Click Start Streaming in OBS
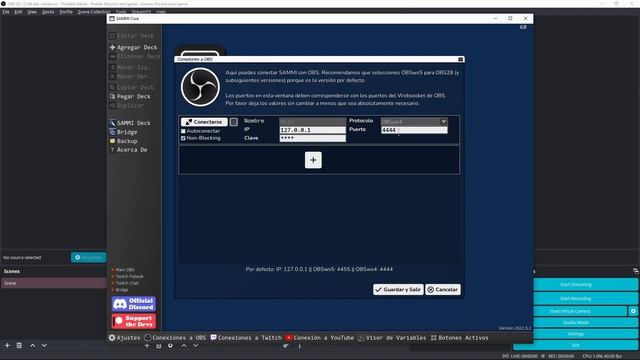640x360 pixels. pos(585,284)
